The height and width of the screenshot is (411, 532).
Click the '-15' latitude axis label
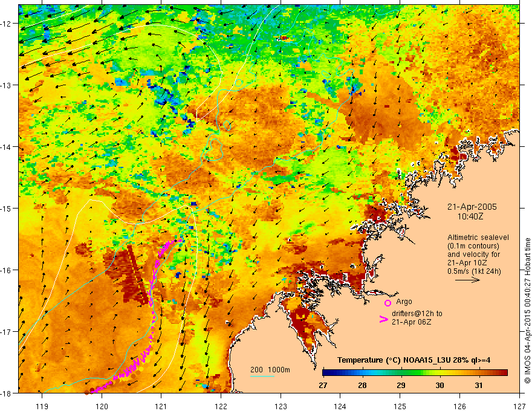click(x=7, y=208)
